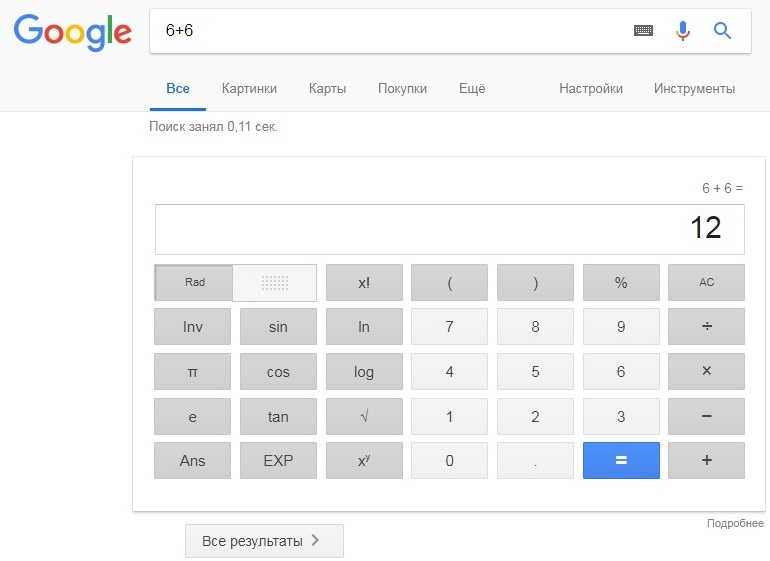Open the Настройки settings menu
Screen dimensions: 770x561
pos(591,89)
